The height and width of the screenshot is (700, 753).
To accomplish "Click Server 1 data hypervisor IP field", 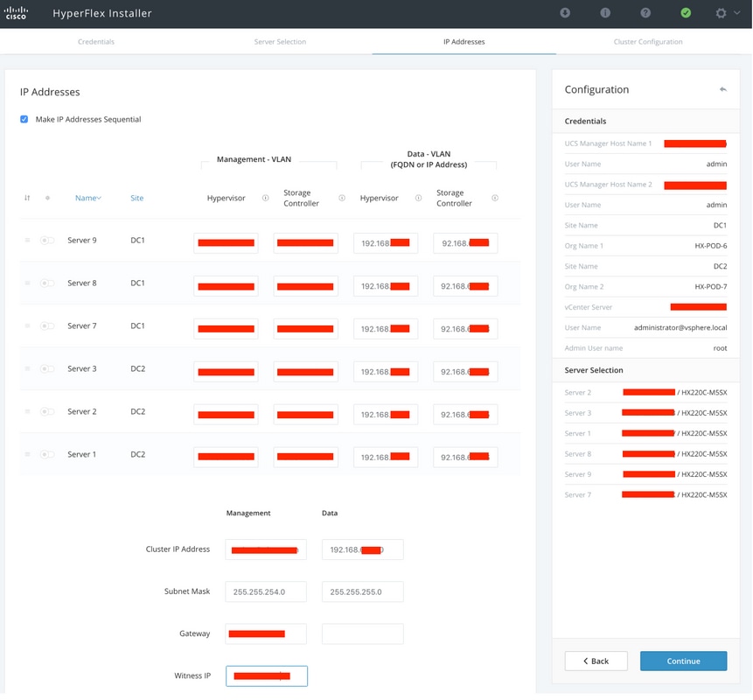I will point(386,457).
